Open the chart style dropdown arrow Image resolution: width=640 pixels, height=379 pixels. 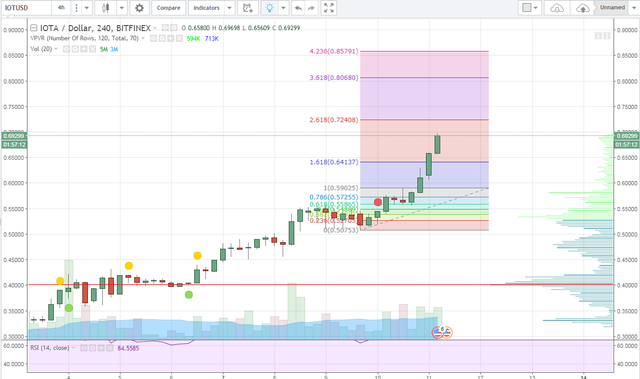click(122, 8)
